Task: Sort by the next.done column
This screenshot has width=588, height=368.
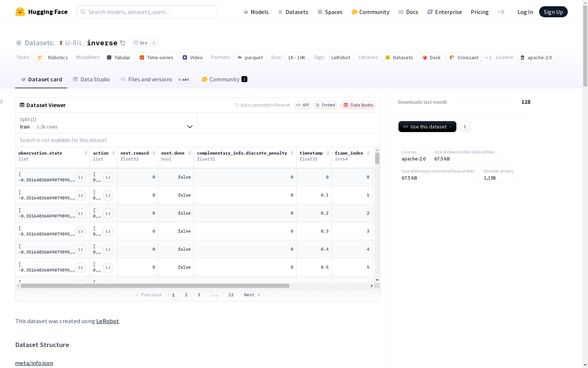Action: click(190, 153)
